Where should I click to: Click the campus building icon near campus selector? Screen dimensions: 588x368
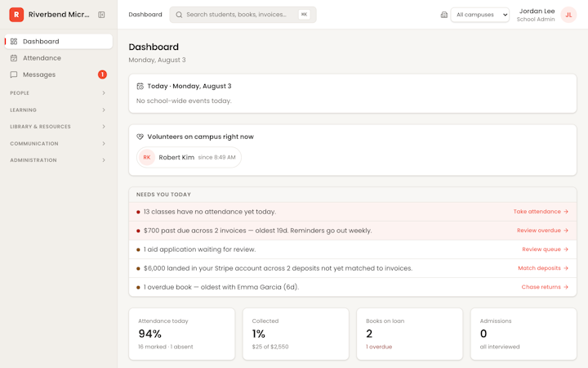click(x=444, y=15)
